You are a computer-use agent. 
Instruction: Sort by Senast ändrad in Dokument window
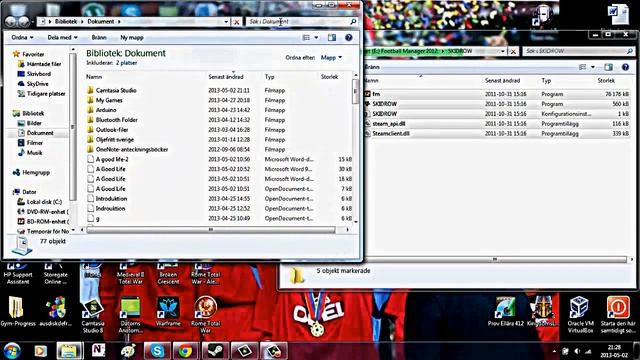tap(226, 77)
